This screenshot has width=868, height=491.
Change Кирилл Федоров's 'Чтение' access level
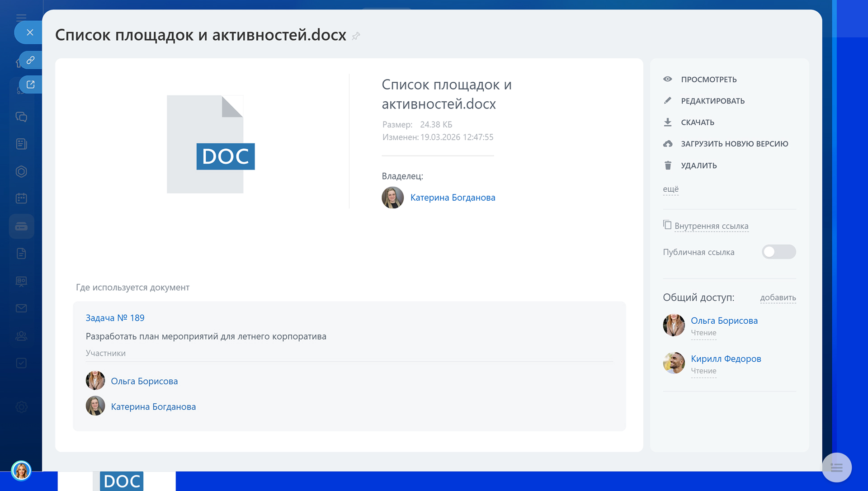tap(703, 371)
